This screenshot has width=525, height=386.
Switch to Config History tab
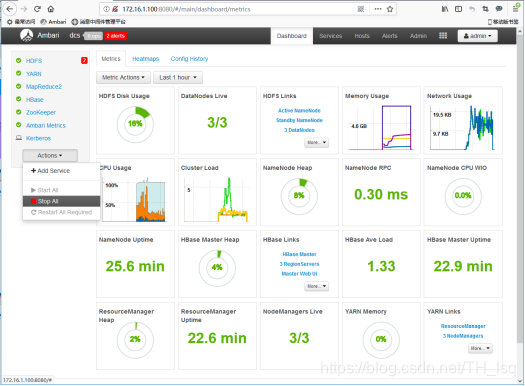coord(190,59)
